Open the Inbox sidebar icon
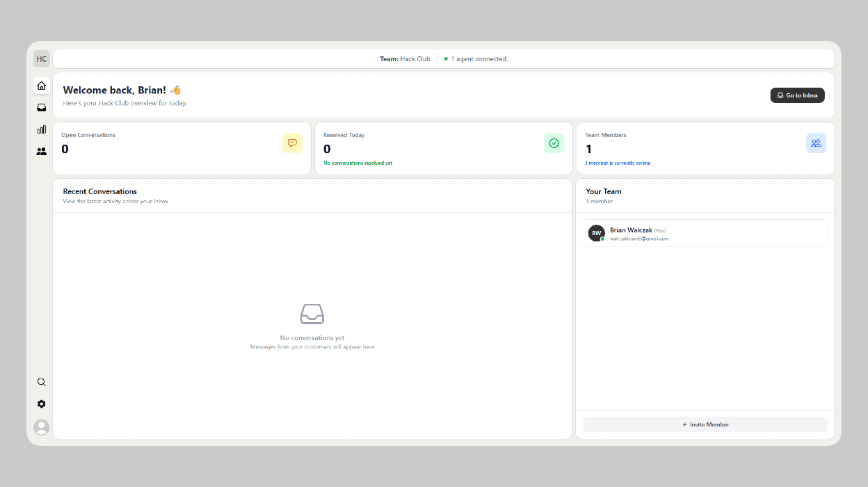This screenshot has width=868, height=487. click(42, 107)
